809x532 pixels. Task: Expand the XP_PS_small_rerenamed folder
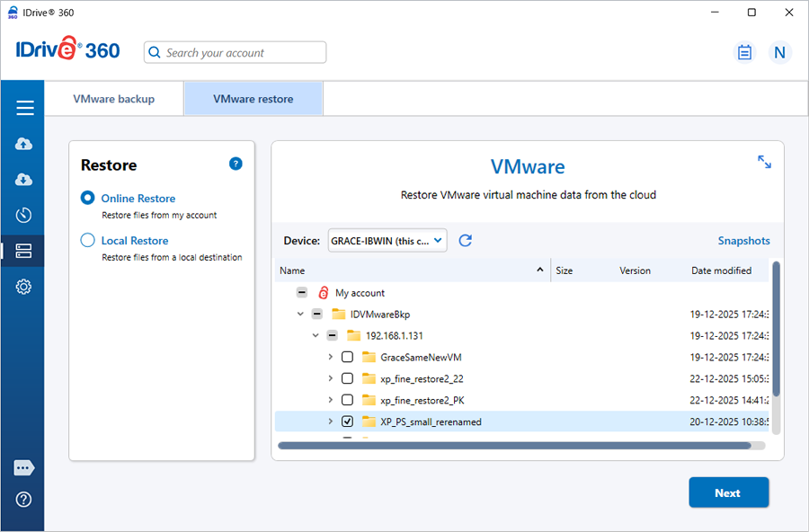331,421
